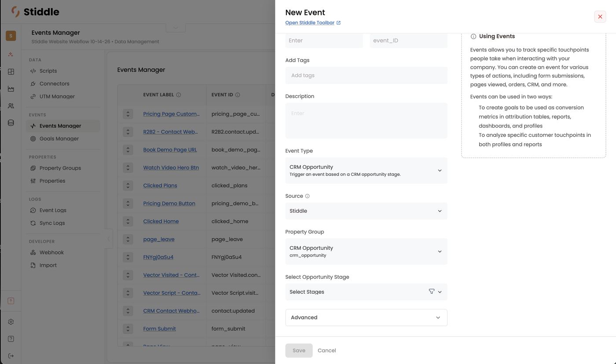Click the upload icon in left rail
This screenshot has width=616, height=364.
[x=11, y=301]
